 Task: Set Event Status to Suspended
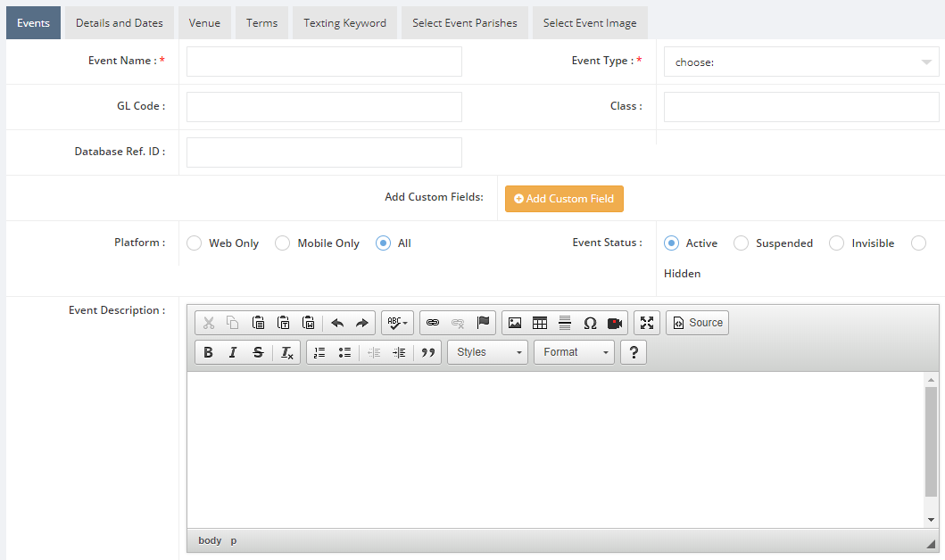(742, 243)
